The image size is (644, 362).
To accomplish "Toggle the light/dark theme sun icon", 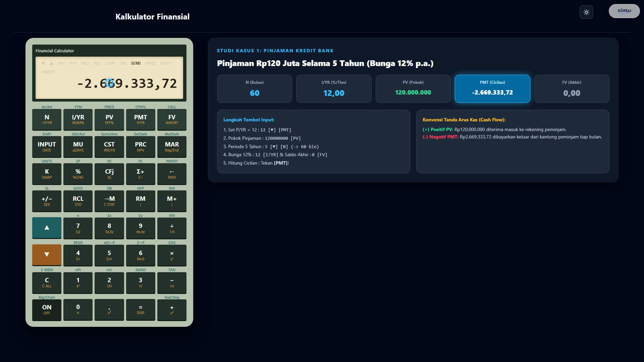I will pos(586,12).
